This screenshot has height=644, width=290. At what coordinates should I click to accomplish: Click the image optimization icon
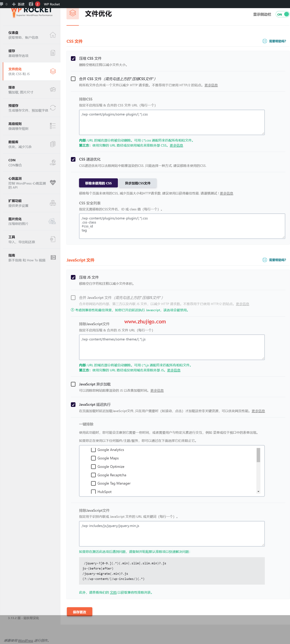coord(52,221)
